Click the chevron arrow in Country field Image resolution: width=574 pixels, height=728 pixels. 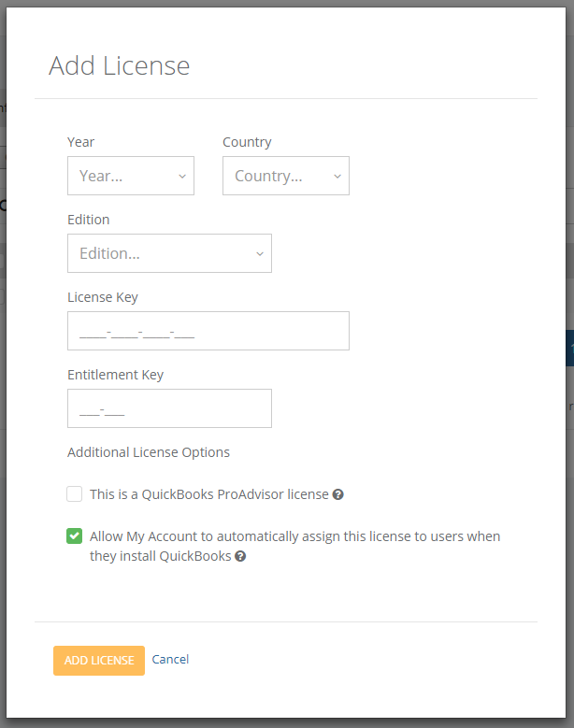tap(337, 176)
